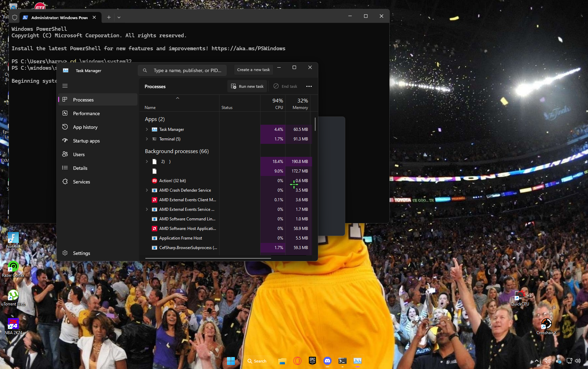This screenshot has height=369, width=588.
Task: Select the Action! (32 bit) process
Action: tap(225, 181)
